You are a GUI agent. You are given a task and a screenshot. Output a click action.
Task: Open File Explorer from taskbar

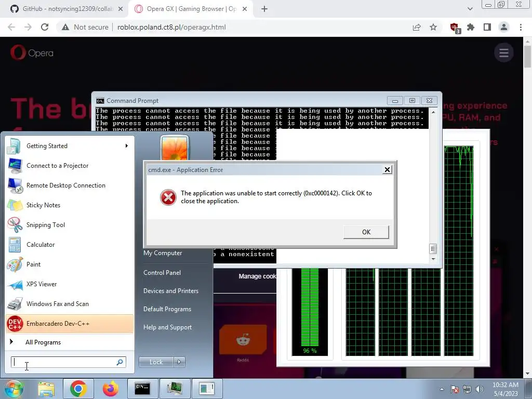(46, 389)
